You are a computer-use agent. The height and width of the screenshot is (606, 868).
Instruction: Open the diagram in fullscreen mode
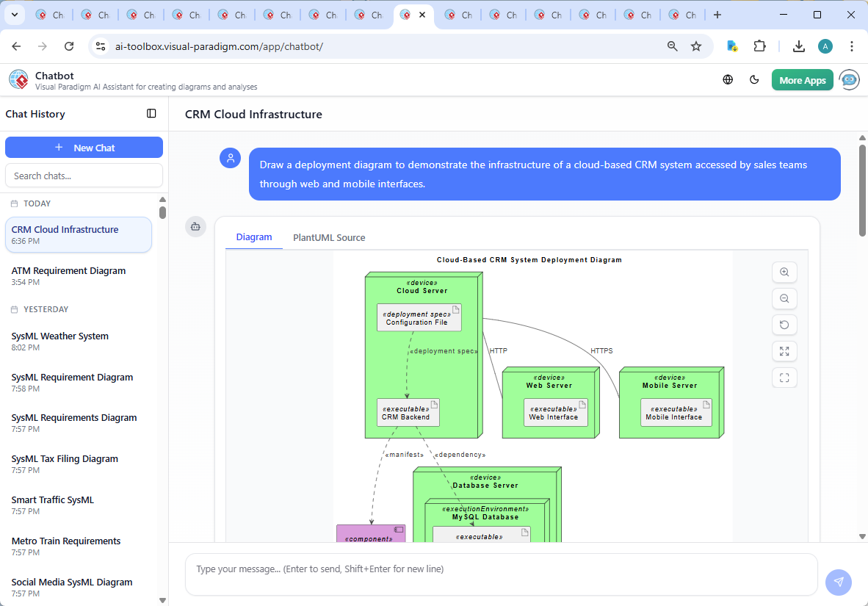(784, 378)
